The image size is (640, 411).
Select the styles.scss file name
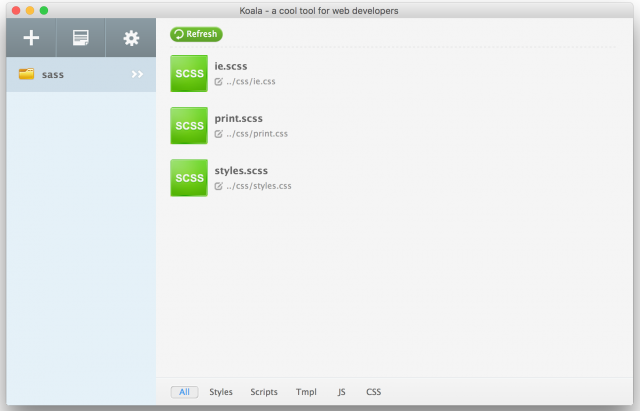241,171
